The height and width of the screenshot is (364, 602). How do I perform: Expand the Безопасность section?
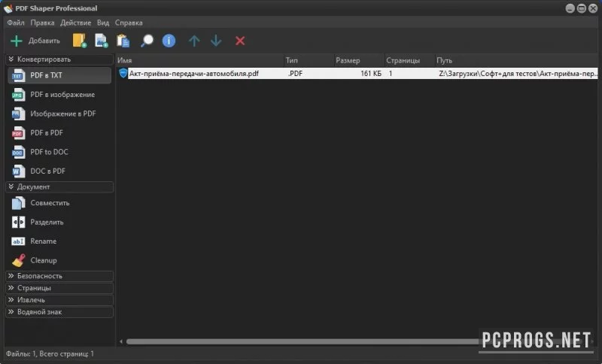(59, 276)
